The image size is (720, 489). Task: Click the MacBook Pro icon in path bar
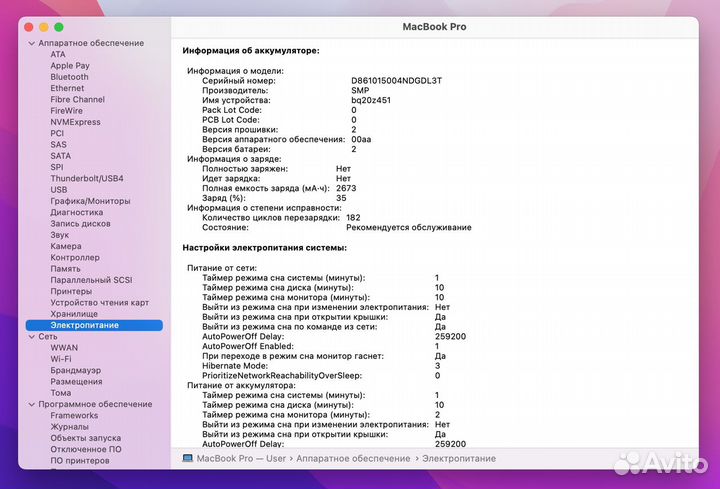[x=187, y=458]
